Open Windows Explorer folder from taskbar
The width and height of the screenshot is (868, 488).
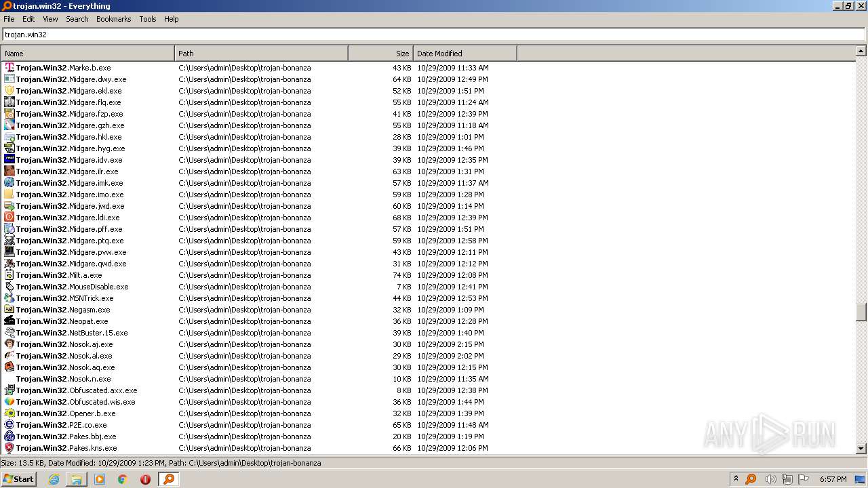pyautogui.click(x=77, y=479)
